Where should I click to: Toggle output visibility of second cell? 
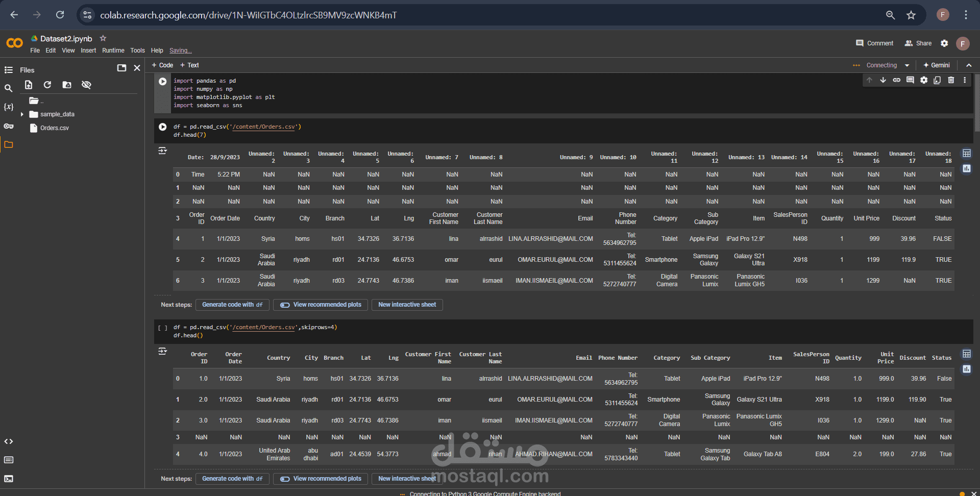[162, 151]
